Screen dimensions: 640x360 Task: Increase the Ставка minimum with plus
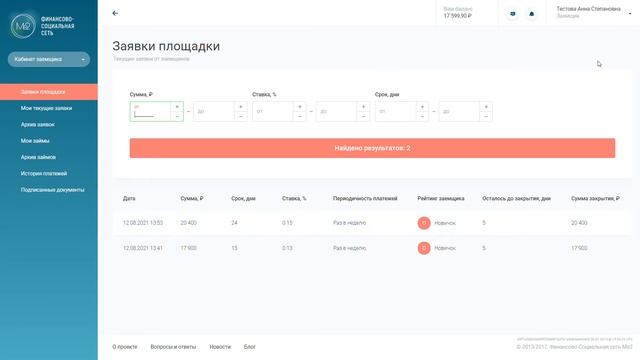coord(300,107)
